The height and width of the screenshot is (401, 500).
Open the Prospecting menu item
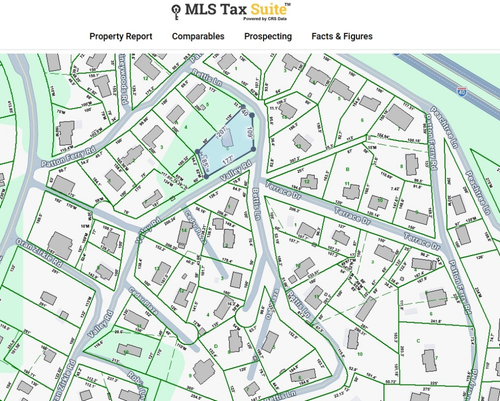pos(268,36)
